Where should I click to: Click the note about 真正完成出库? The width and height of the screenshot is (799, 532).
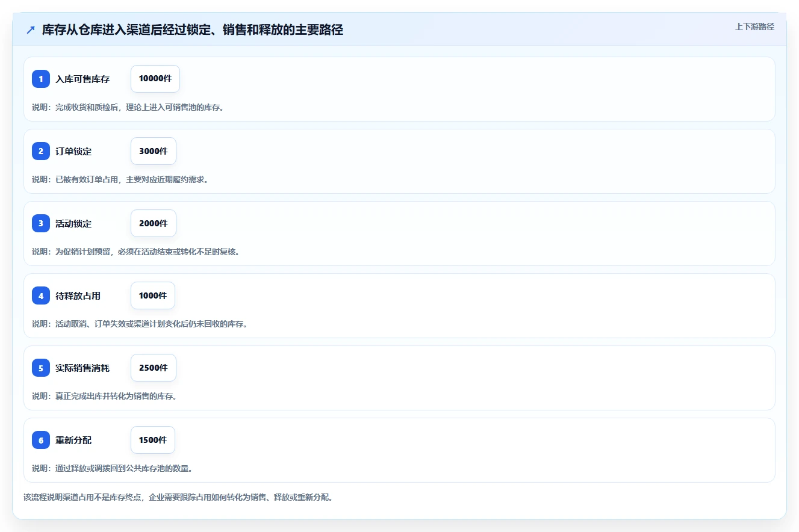(104, 396)
